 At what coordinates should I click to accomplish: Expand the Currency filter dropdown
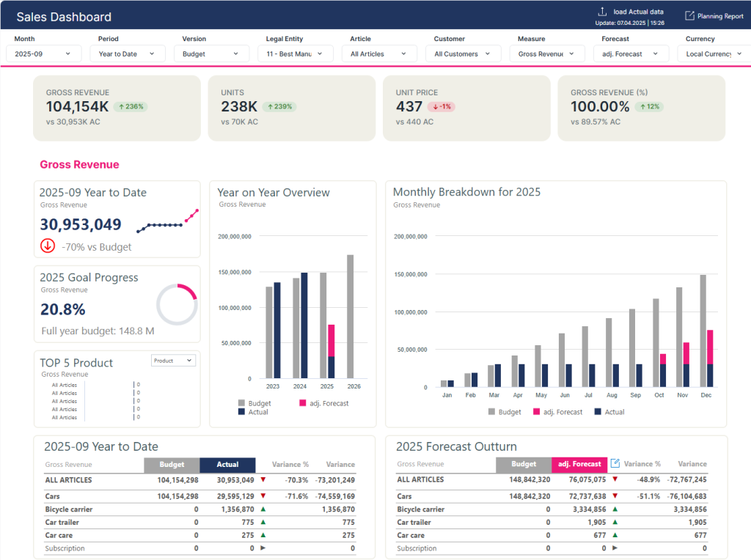pyautogui.click(x=714, y=54)
